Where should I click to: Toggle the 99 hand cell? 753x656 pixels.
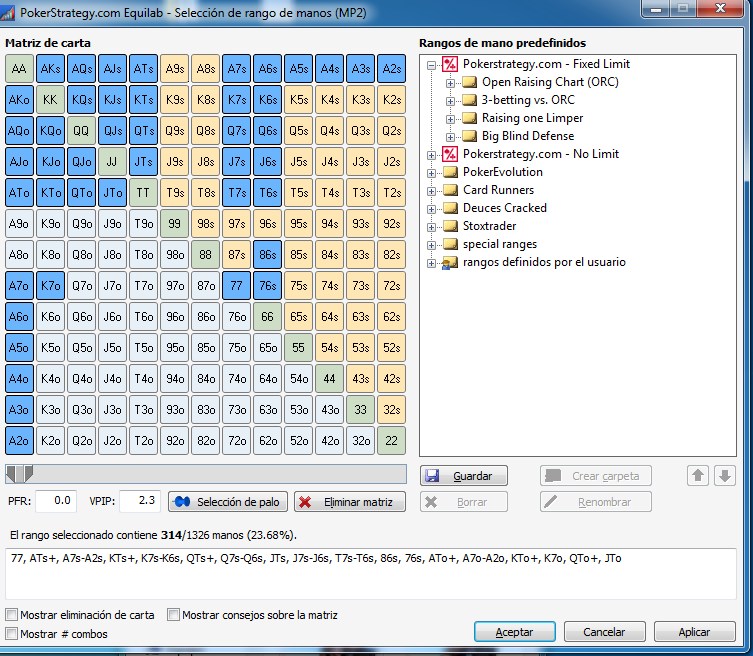tap(174, 224)
